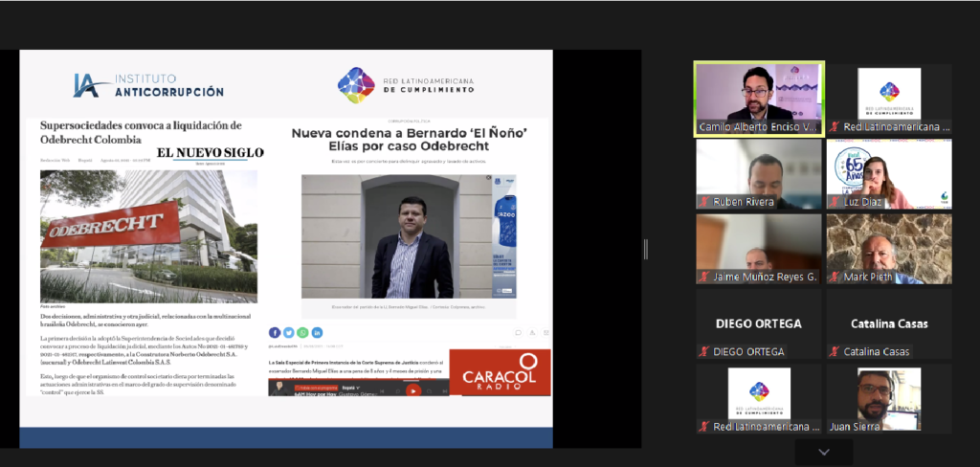This screenshot has height=467, width=980.
Task: Click the alert icon next to the comments bubble
Action: point(532,333)
